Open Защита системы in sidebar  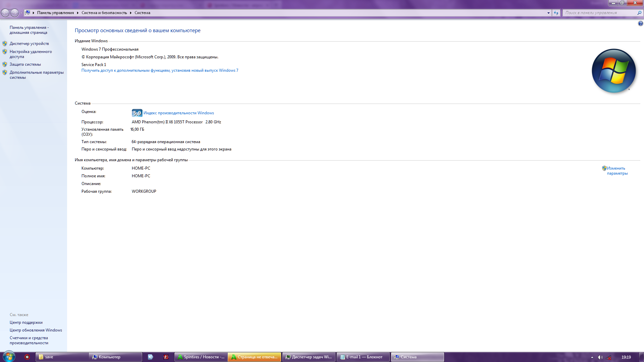click(25, 64)
